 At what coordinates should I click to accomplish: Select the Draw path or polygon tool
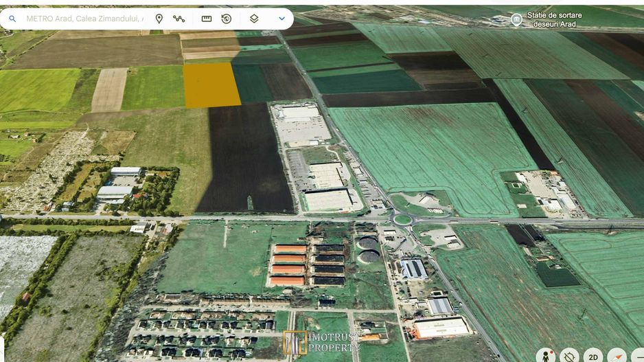[179, 19]
